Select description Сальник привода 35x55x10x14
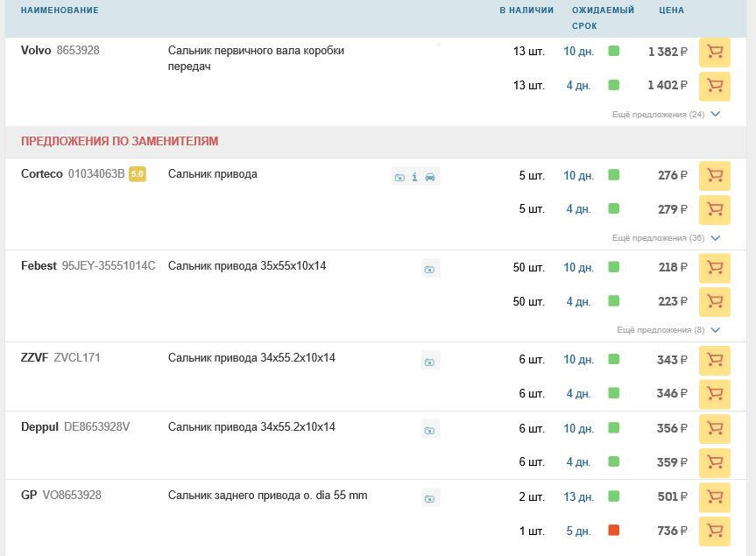Viewport: 756px width, 556px height. click(x=247, y=266)
